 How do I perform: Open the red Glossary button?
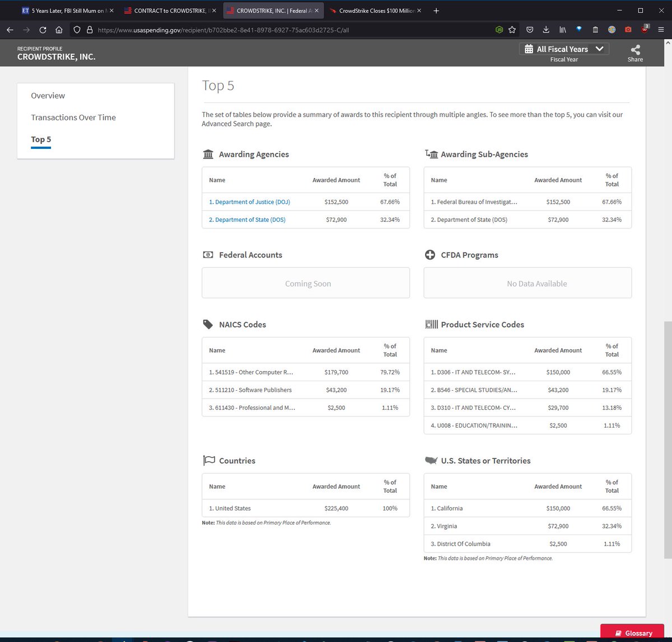[633, 633]
